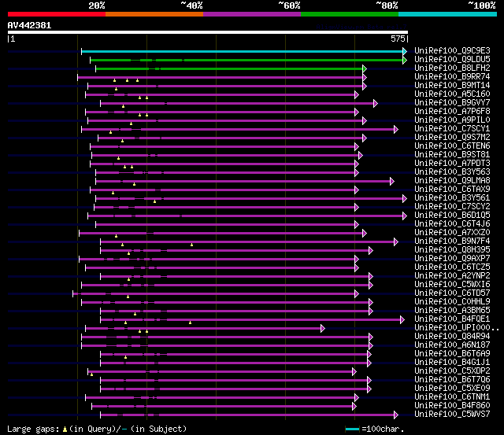Click the UniRef100_A7P6F8 hit label
This screenshot has width=504, height=435.
tap(452, 112)
